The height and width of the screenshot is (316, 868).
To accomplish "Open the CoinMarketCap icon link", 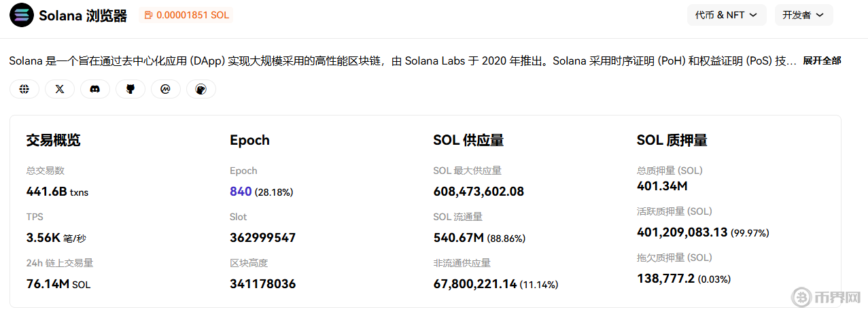I will pos(165,89).
